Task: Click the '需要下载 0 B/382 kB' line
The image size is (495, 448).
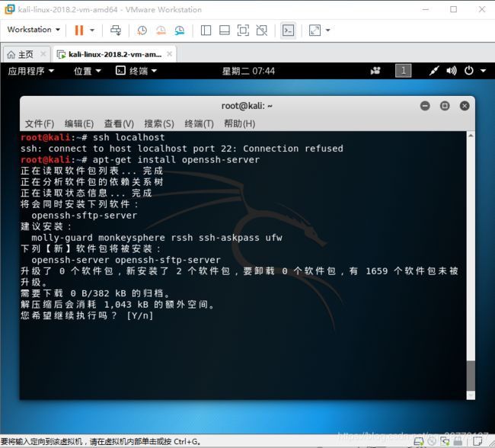Action: tap(95, 293)
